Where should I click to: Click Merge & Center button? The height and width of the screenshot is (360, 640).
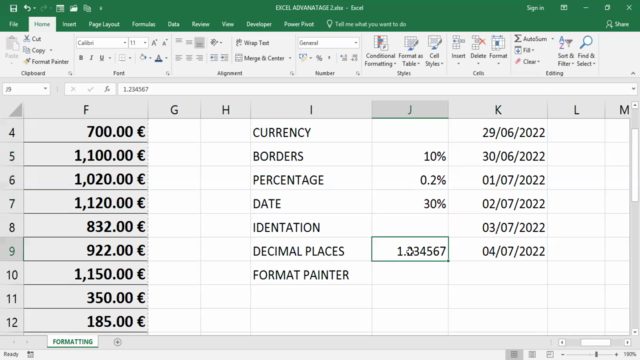pyautogui.click(x=260, y=58)
